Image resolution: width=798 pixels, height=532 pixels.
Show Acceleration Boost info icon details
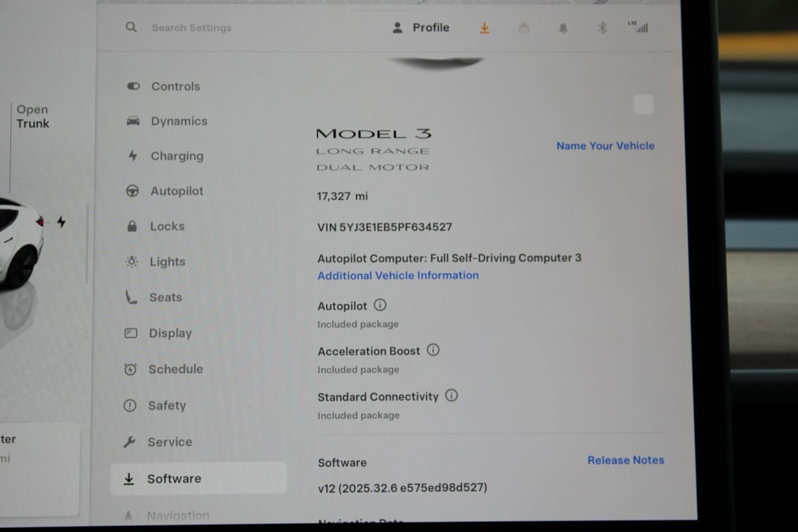(433, 350)
